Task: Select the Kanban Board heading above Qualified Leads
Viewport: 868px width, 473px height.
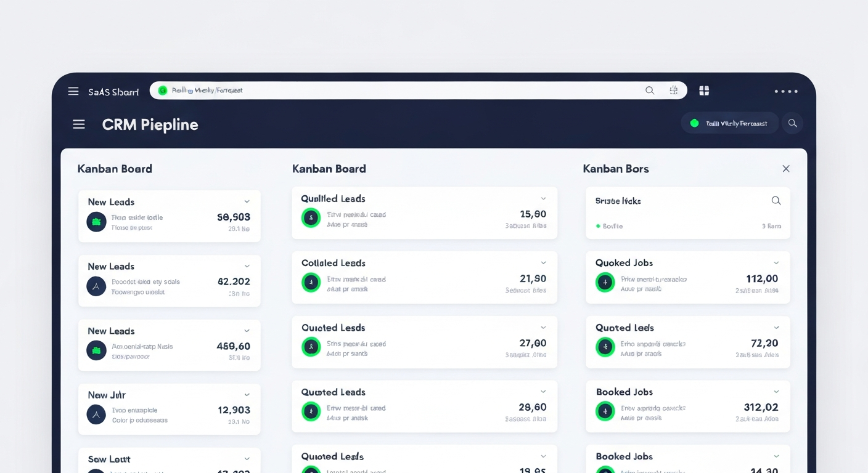Action: point(329,169)
